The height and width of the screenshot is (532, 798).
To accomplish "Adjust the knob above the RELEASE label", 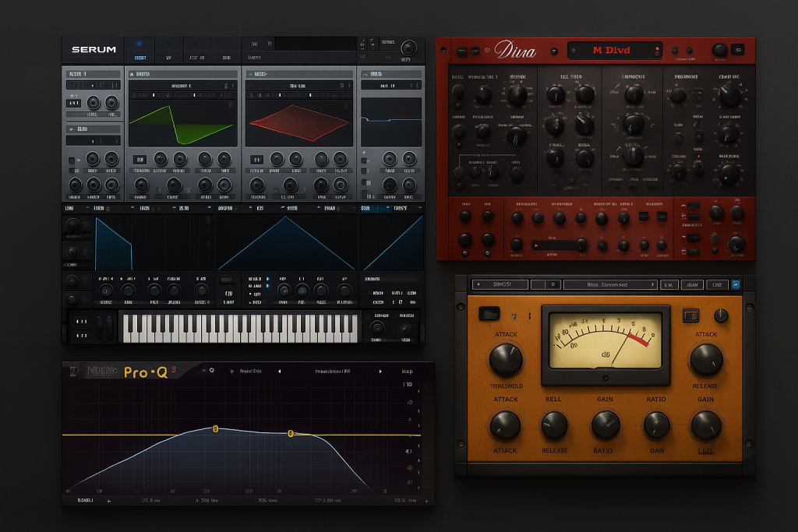I will (554, 426).
